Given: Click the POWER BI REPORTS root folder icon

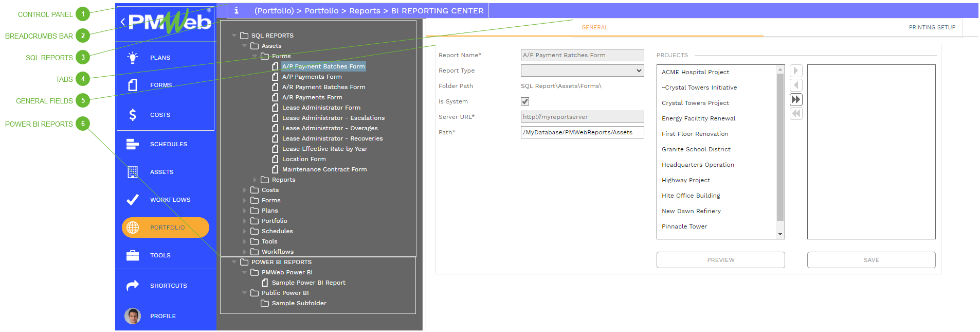Looking at the screenshot, I should pos(244,262).
